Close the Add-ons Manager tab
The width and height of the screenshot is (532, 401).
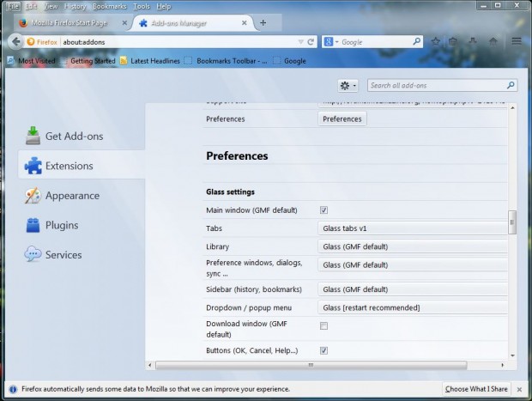[x=245, y=22]
